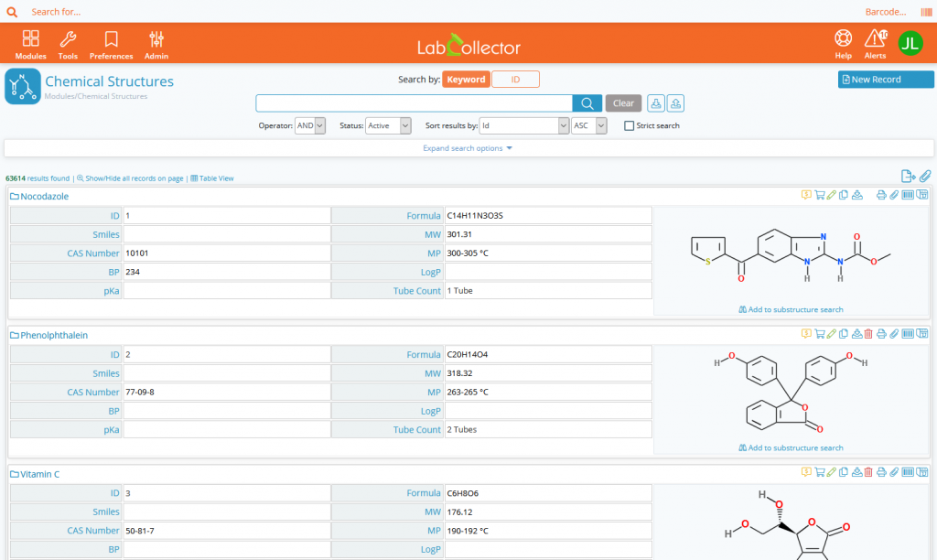Click price quote icon for Nocodazole
The image size is (937, 560).
click(806, 195)
